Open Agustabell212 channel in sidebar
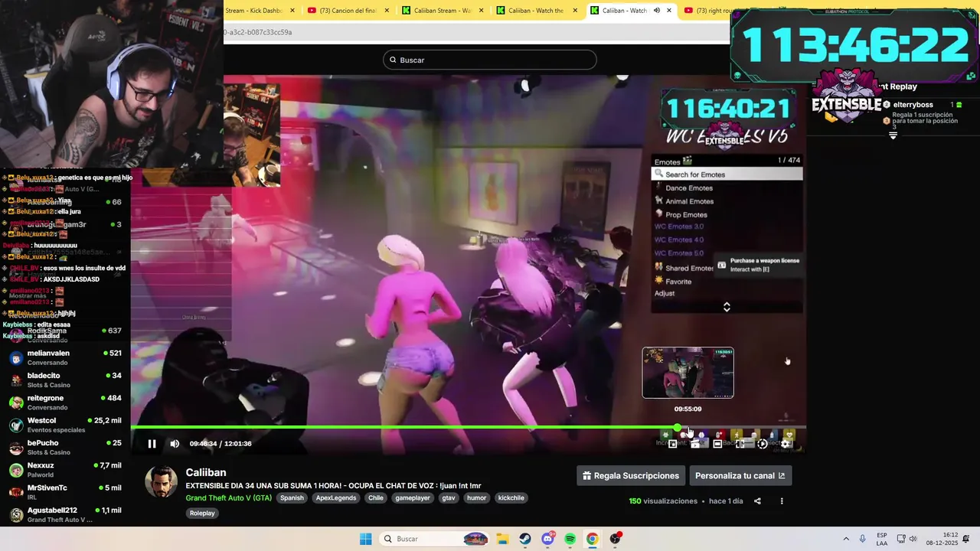Screen dimensions: 980x551 point(65,514)
